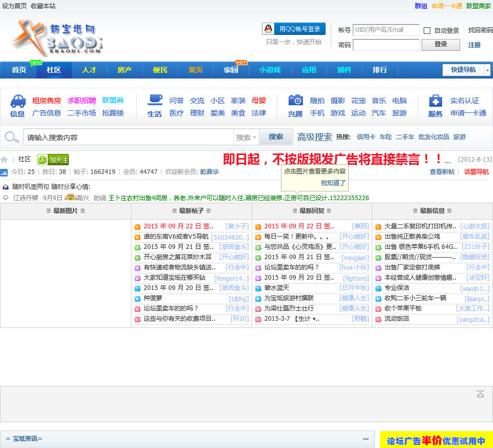Click the home breadcrumb icon
Viewport: 493px width, 448px height.
point(4,159)
